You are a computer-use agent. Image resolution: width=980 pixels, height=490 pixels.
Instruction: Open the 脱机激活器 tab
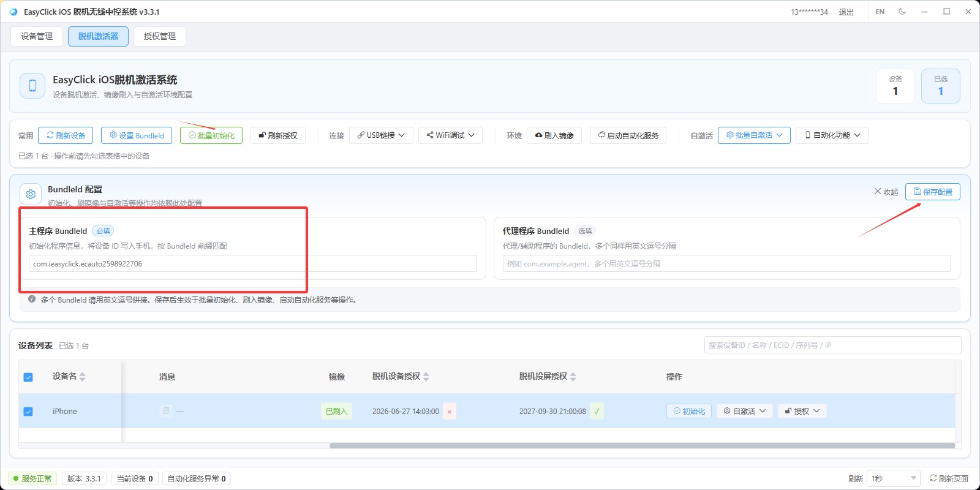(x=98, y=36)
